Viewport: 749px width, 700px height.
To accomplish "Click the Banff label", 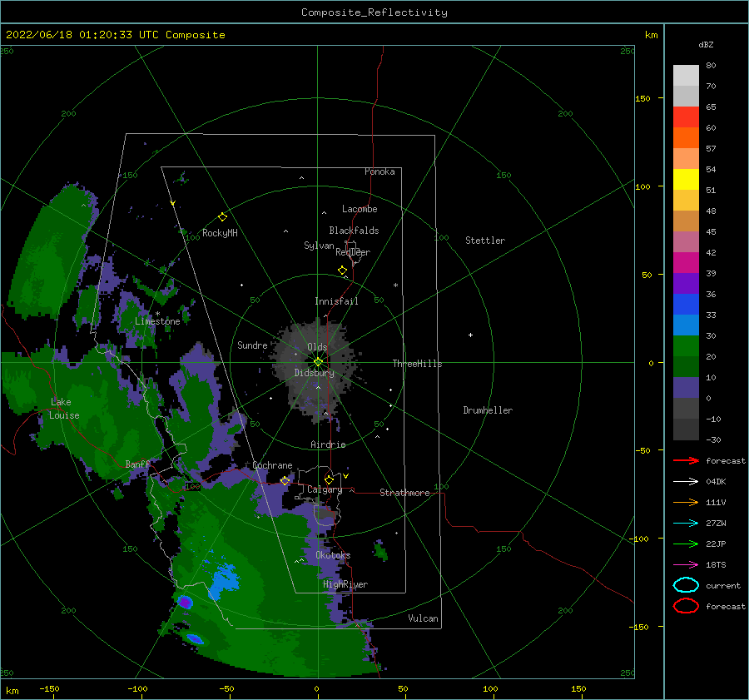I will click(x=137, y=464).
